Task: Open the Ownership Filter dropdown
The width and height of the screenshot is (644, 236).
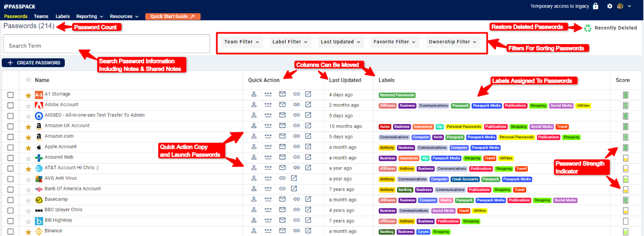Action: [453, 42]
